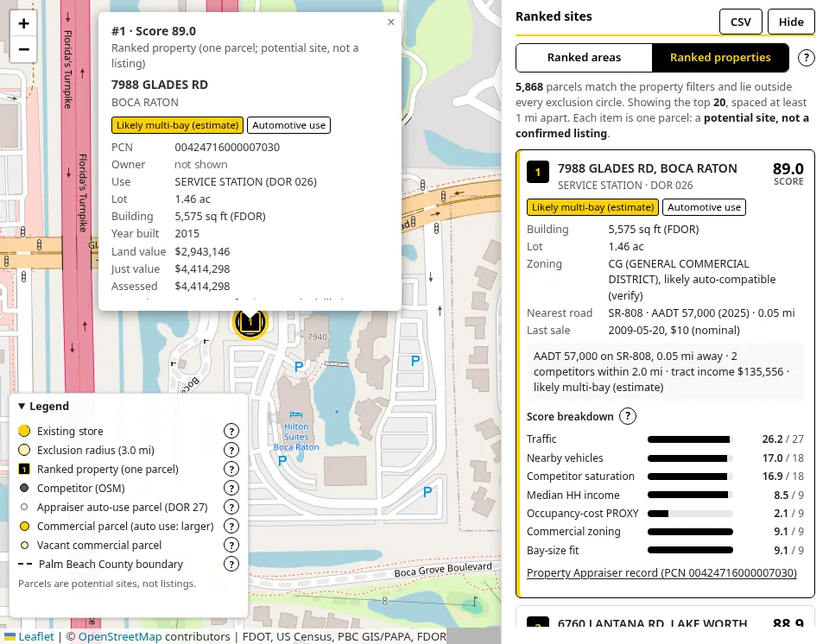The image size is (829, 644).
Task: Click the Occupancy-cost PROXY score bar
Action: [690, 514]
